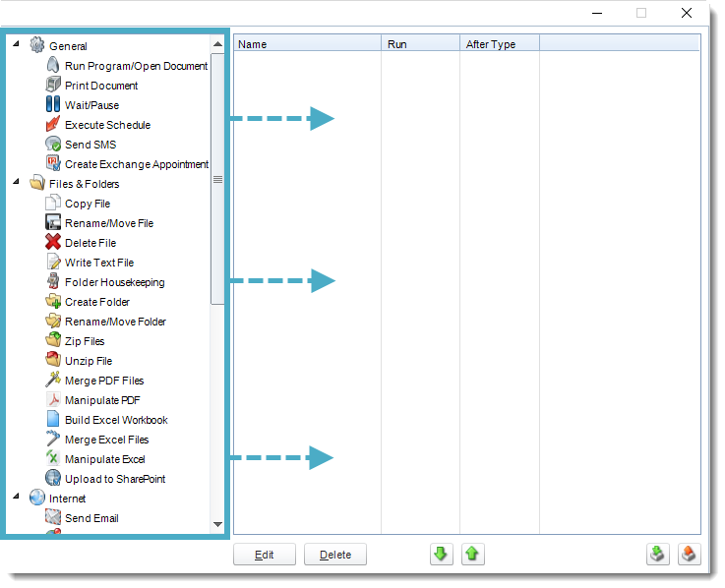Select the Send Email task

tap(91, 518)
